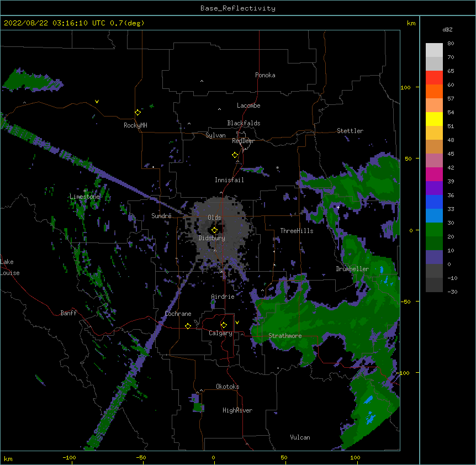
Task: Click the yellow radar site marker near Olds
Action: click(x=214, y=230)
